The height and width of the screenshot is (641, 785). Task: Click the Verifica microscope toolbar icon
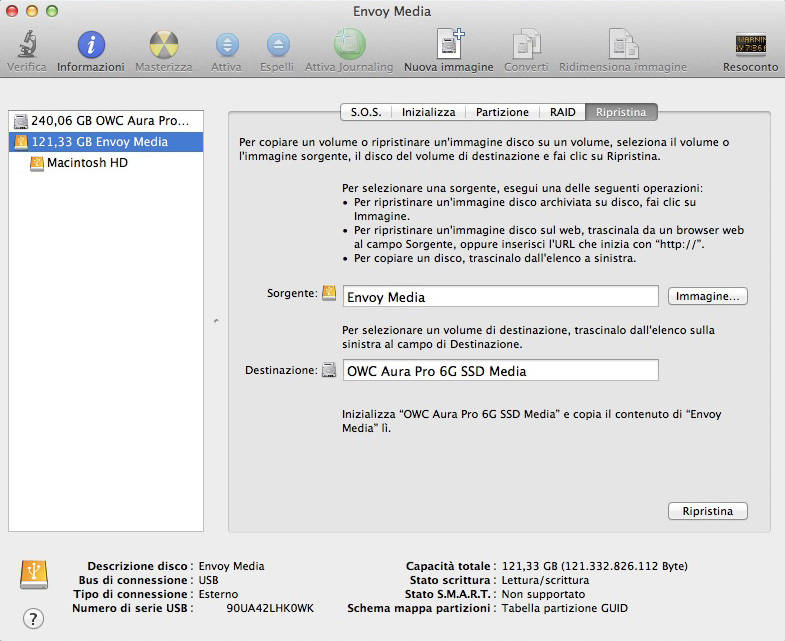pos(27,44)
